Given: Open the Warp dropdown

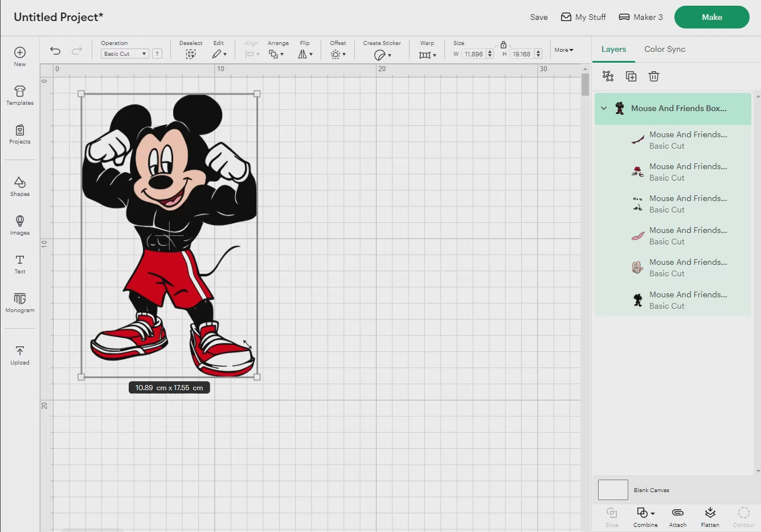Looking at the screenshot, I should click(x=427, y=55).
